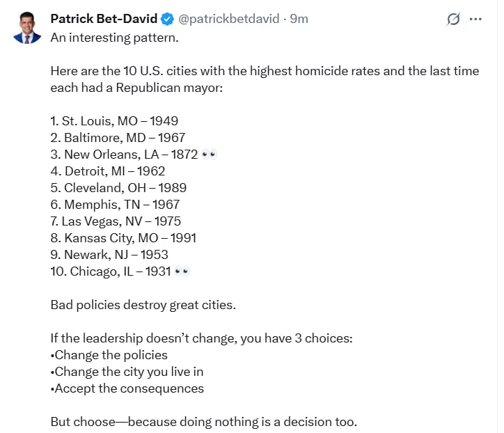
Task: Click the "Change the policies" bullet
Action: pos(110,355)
